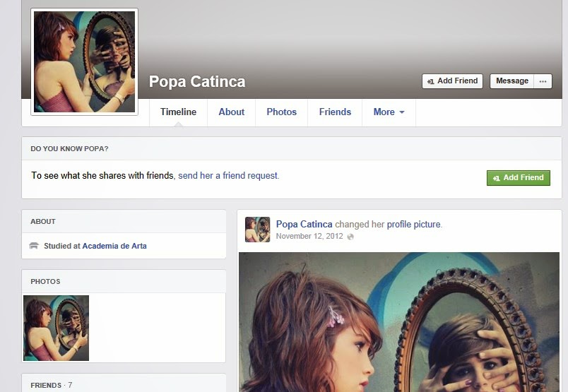568x392 pixels.
Task: Click the DO YOU KNOW POPA? heading
Action: (69, 149)
